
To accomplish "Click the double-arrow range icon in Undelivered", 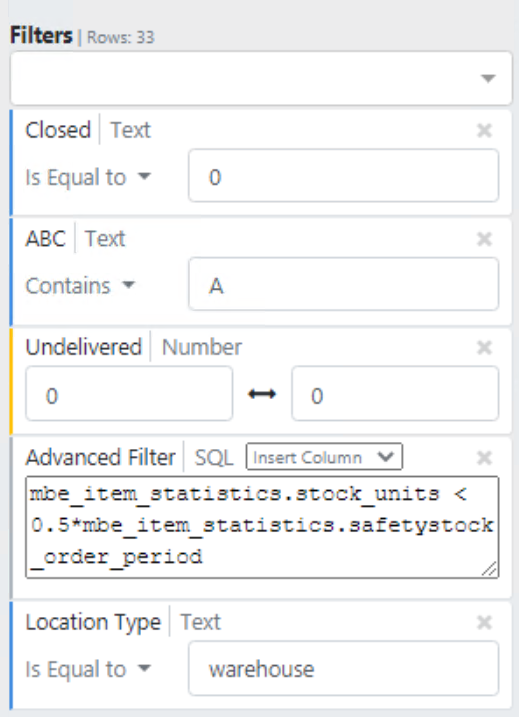I will pos(262,394).
